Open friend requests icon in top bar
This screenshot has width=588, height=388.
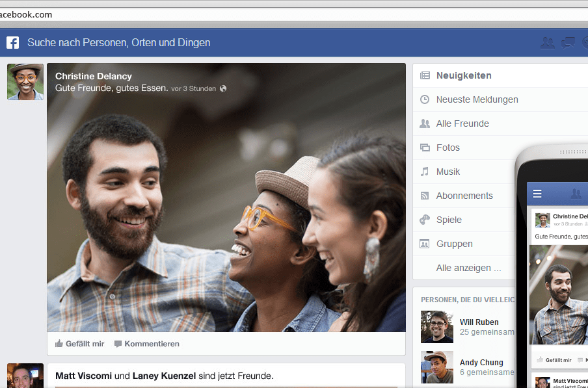pyautogui.click(x=548, y=43)
